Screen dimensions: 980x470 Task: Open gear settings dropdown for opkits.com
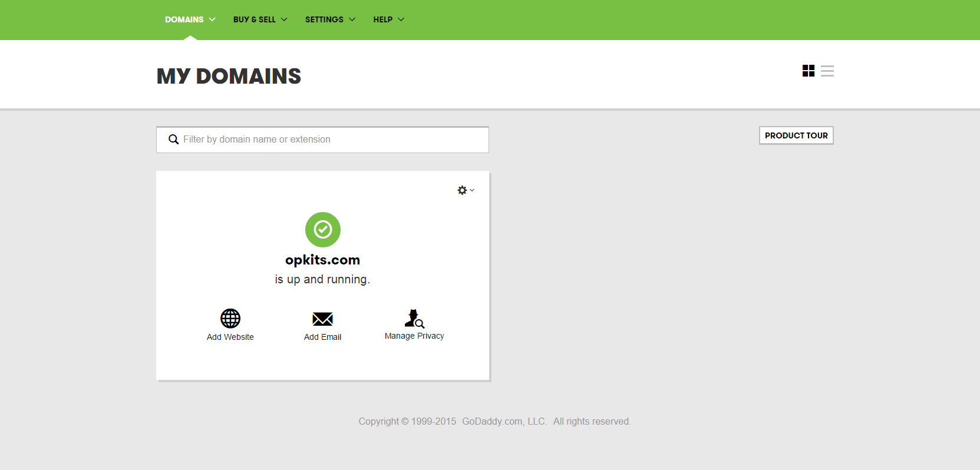coord(466,190)
